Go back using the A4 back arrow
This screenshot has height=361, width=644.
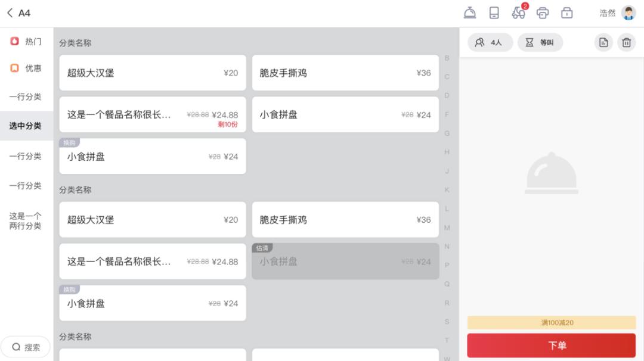[x=9, y=12]
